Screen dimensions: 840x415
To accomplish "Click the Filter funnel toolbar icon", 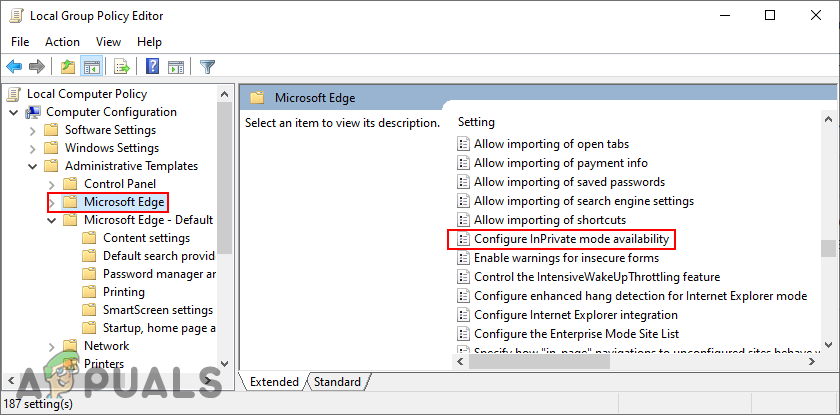I will point(207,67).
